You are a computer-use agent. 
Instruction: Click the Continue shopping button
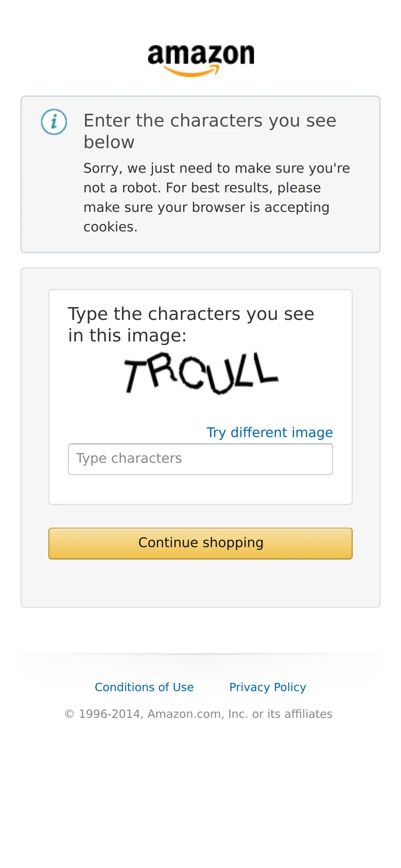(x=200, y=543)
